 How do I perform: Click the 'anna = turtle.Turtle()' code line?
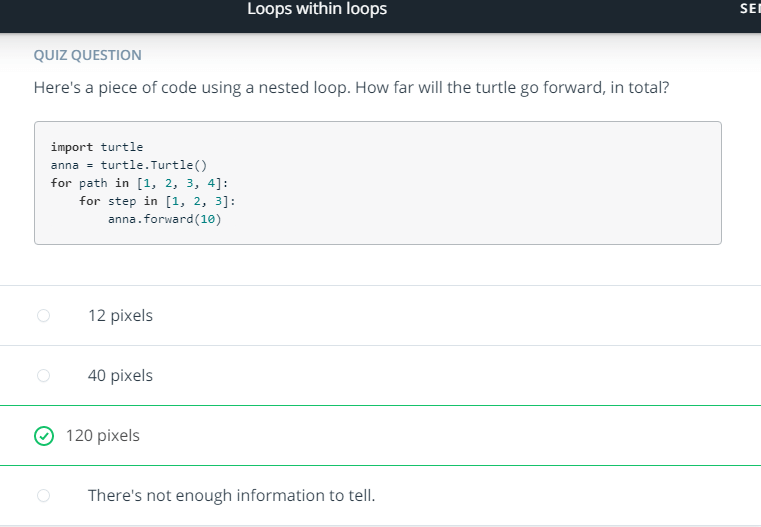[x=129, y=165]
